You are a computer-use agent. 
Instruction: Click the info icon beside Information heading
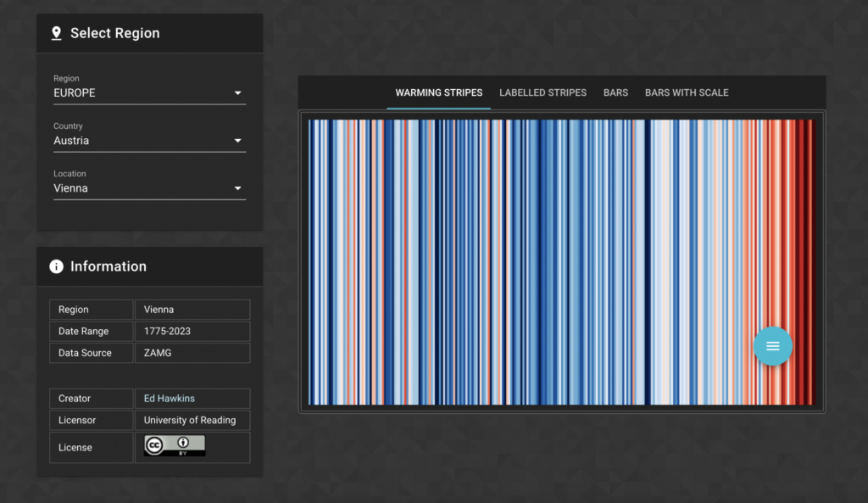[57, 266]
